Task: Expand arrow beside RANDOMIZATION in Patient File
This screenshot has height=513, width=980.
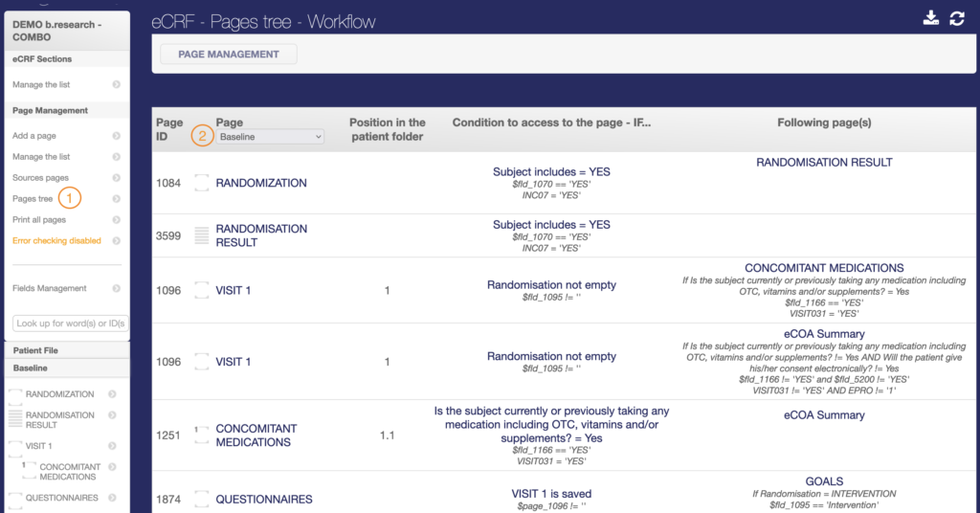Action: [112, 394]
